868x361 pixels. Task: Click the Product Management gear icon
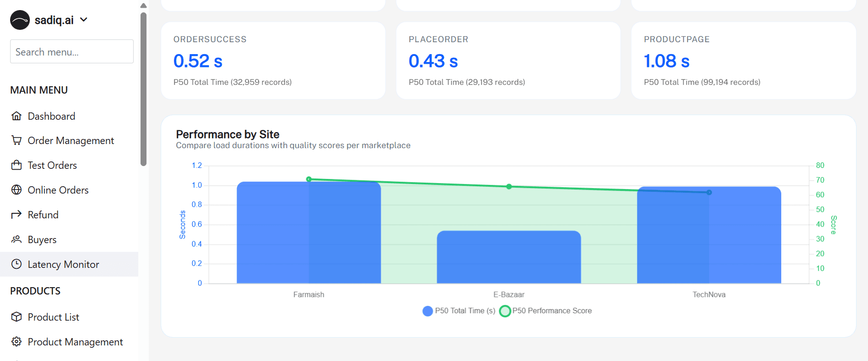coord(17,342)
